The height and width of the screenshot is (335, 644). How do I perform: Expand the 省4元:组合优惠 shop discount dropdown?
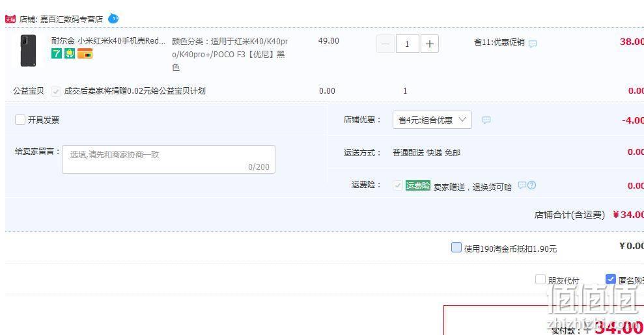click(x=432, y=120)
